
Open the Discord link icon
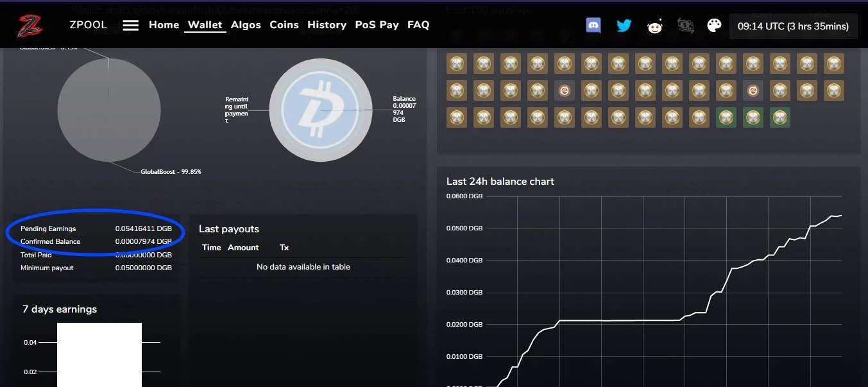[x=593, y=25]
